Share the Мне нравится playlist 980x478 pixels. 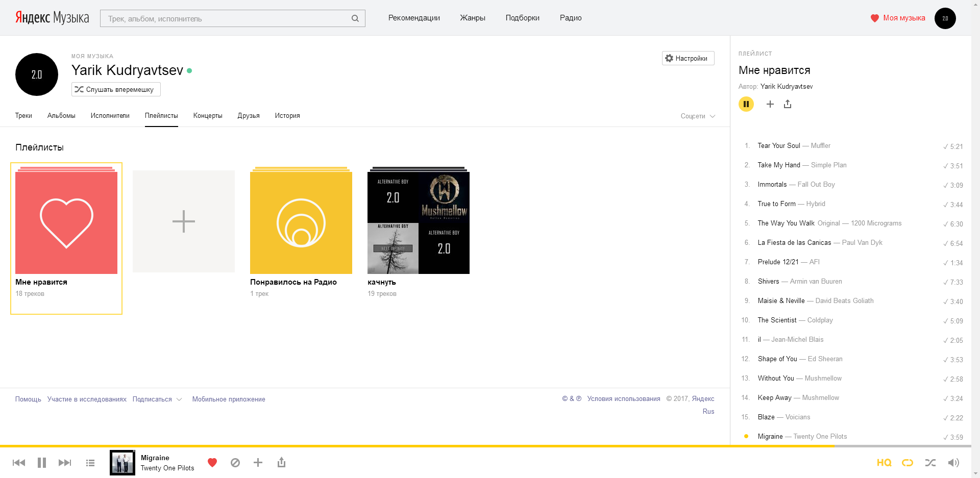pyautogui.click(x=788, y=104)
